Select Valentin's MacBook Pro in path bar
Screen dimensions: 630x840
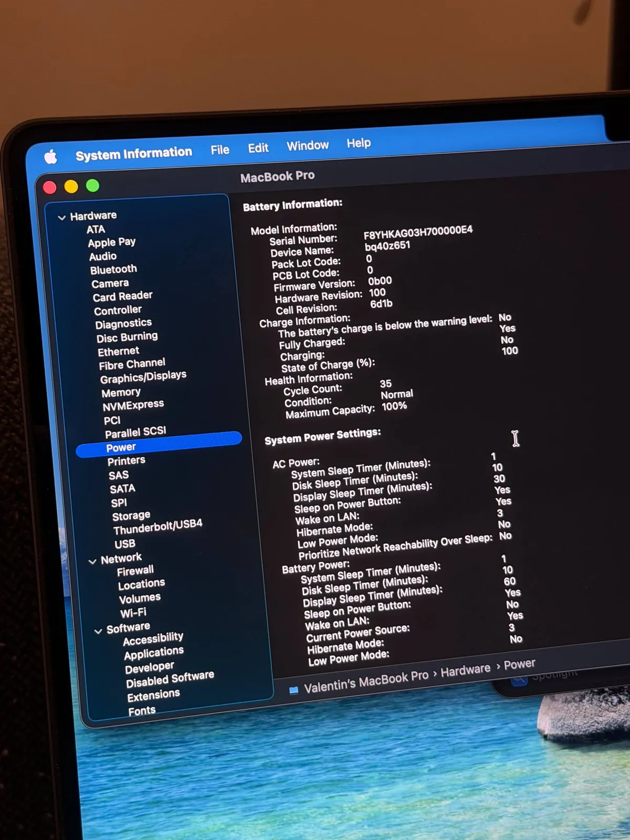pos(366,681)
